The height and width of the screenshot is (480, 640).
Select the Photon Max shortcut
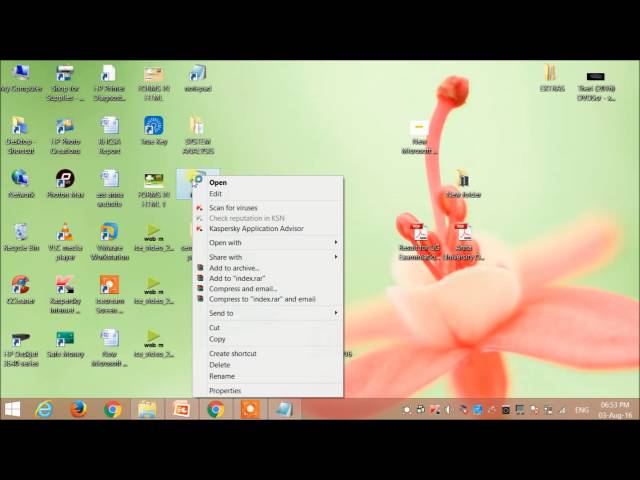(x=65, y=183)
